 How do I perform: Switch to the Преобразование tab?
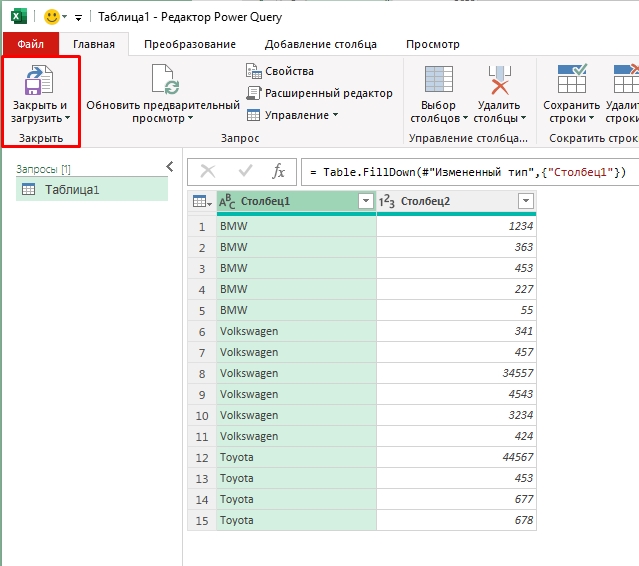(x=190, y=44)
